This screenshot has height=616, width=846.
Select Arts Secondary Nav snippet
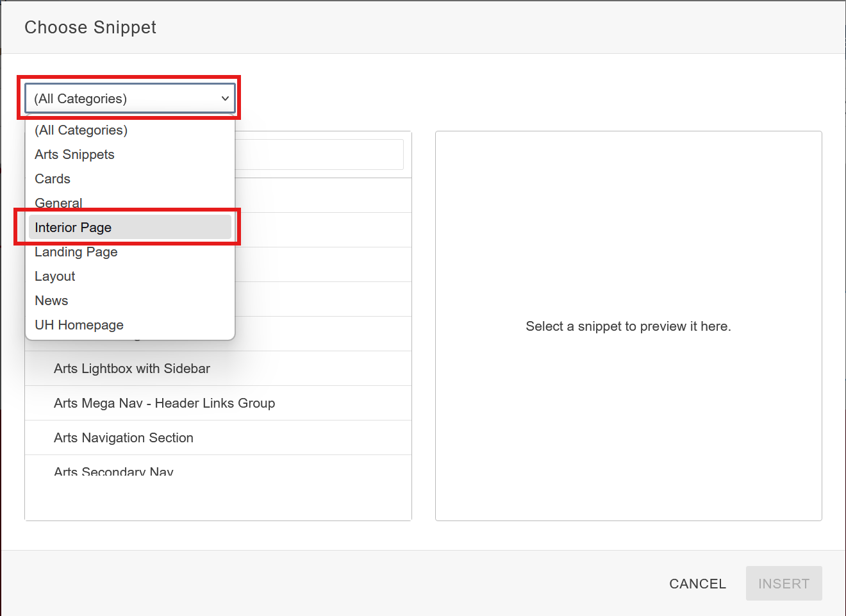coord(114,471)
